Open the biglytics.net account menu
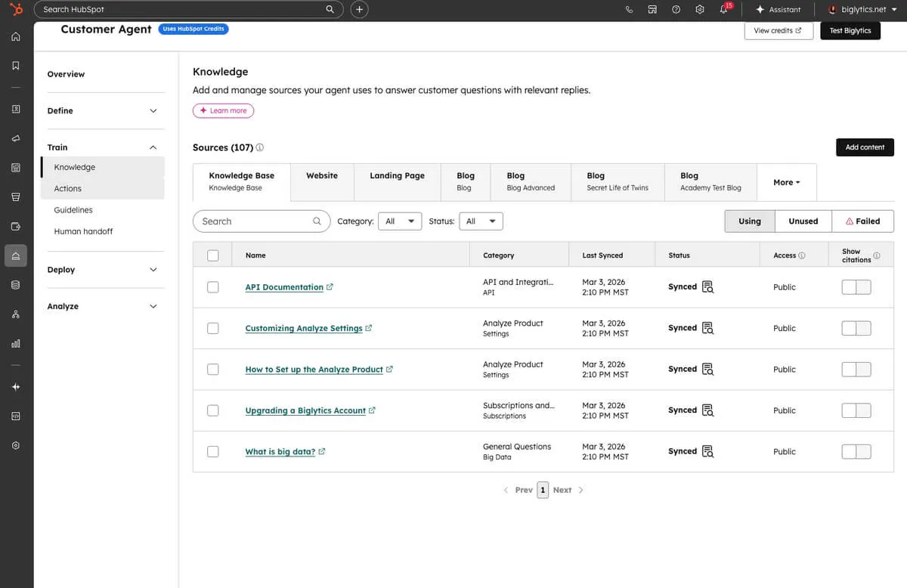 tap(862, 10)
